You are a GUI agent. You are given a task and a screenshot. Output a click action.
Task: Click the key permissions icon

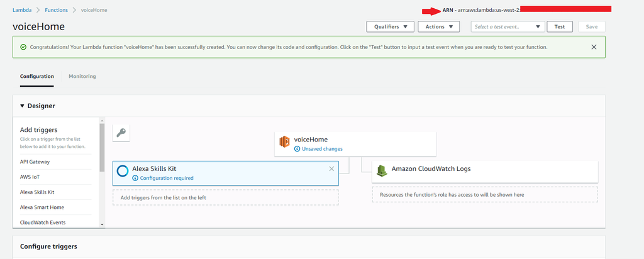(121, 133)
